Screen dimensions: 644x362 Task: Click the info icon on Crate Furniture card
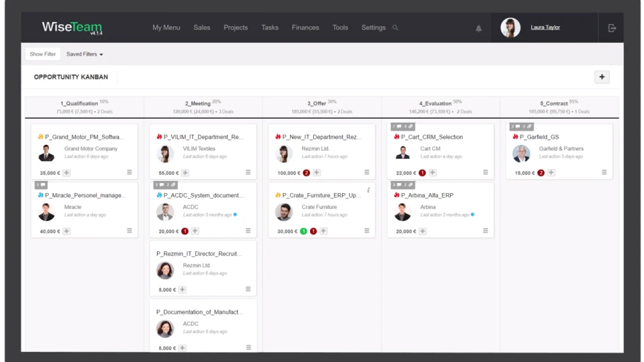pos(368,190)
